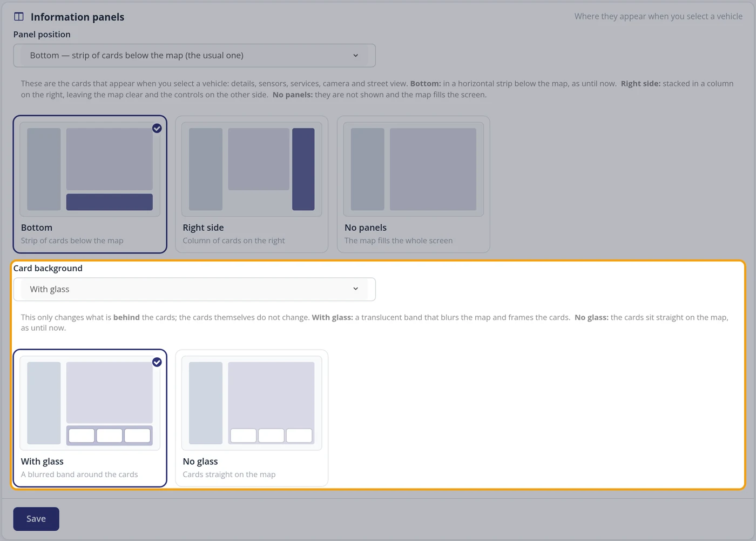Pick the No panels layout card

[414, 184]
